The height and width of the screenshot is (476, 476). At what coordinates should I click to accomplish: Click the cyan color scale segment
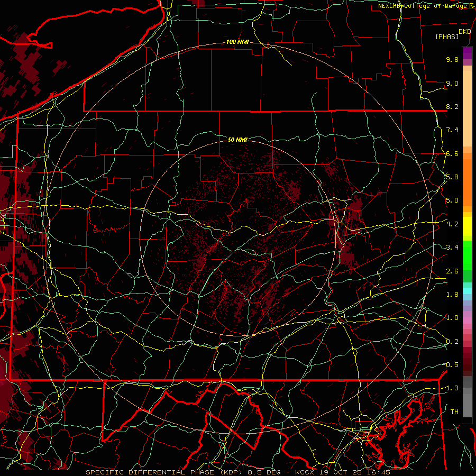467,291
